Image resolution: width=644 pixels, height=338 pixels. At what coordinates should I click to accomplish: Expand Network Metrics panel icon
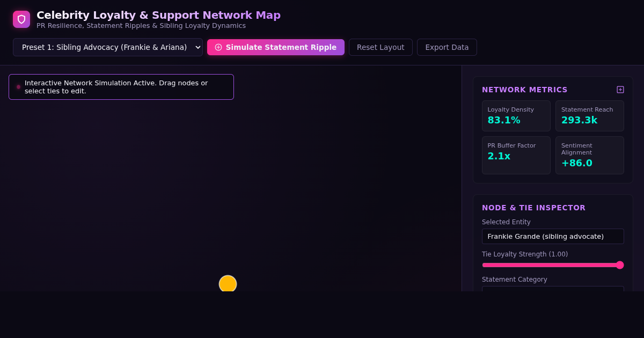[620, 90]
